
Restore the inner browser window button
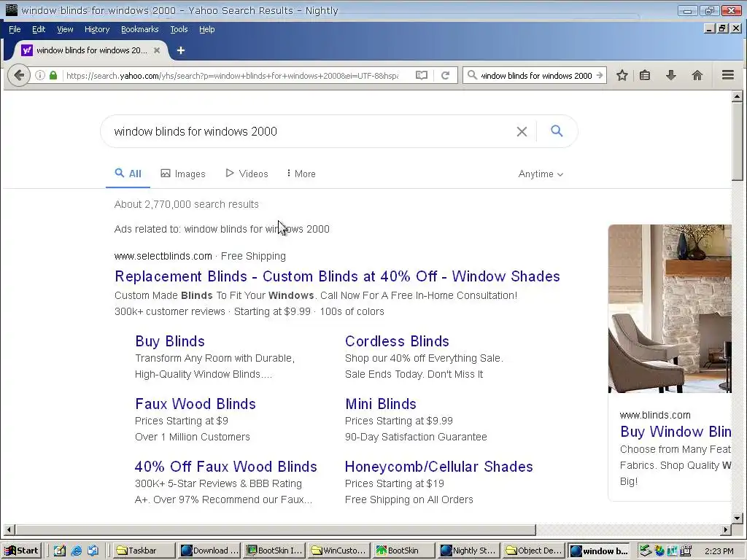[723, 28]
